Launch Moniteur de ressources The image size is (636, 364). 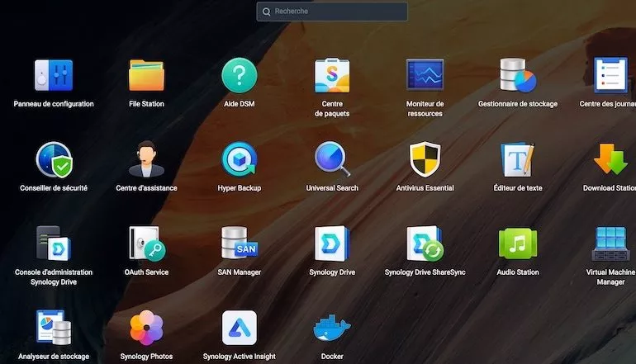point(425,75)
